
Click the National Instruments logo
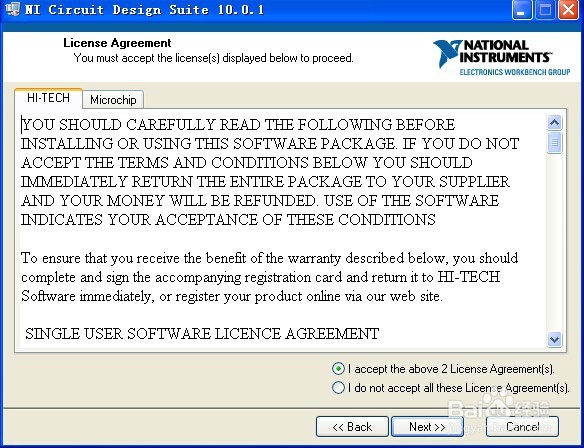tap(501, 57)
